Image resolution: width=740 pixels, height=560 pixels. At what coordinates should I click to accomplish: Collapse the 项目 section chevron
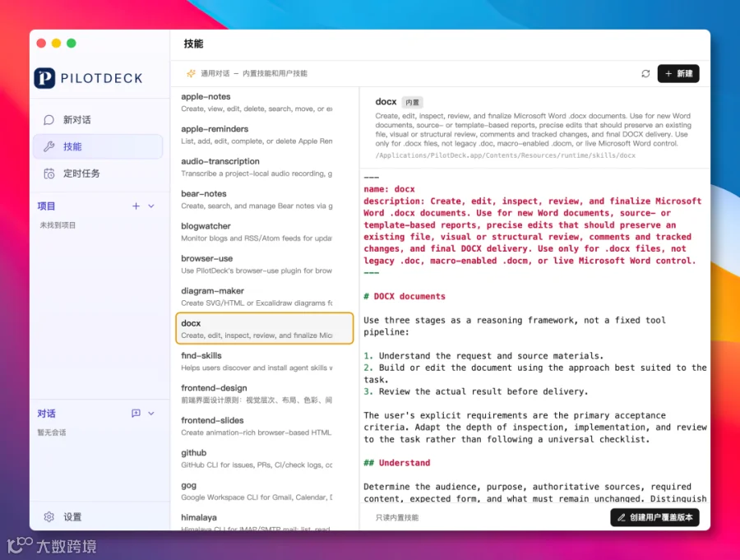(151, 206)
